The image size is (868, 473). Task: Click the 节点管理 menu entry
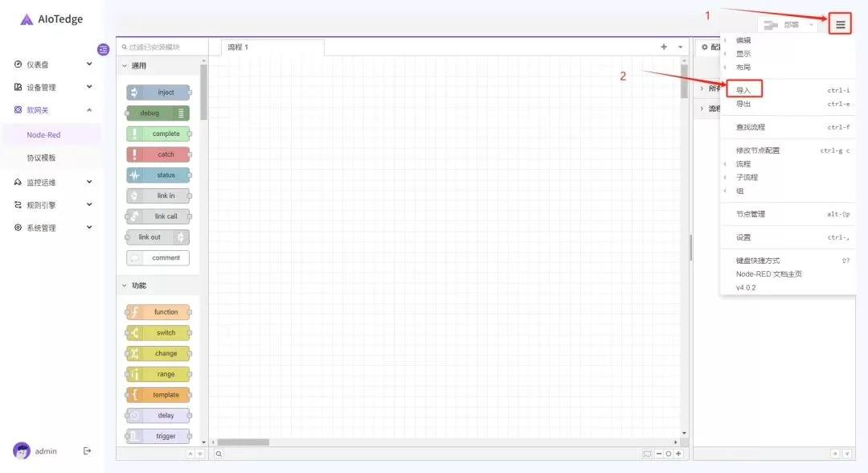(x=751, y=214)
